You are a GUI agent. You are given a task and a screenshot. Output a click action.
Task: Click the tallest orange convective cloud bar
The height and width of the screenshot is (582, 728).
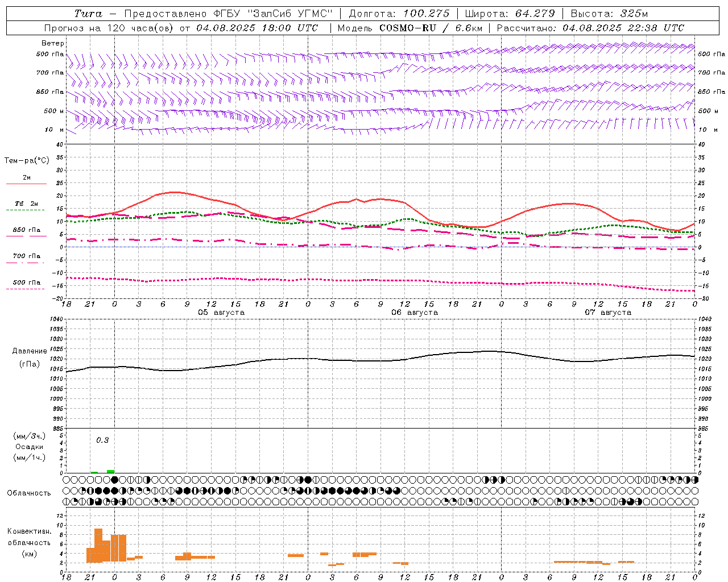[98, 546]
